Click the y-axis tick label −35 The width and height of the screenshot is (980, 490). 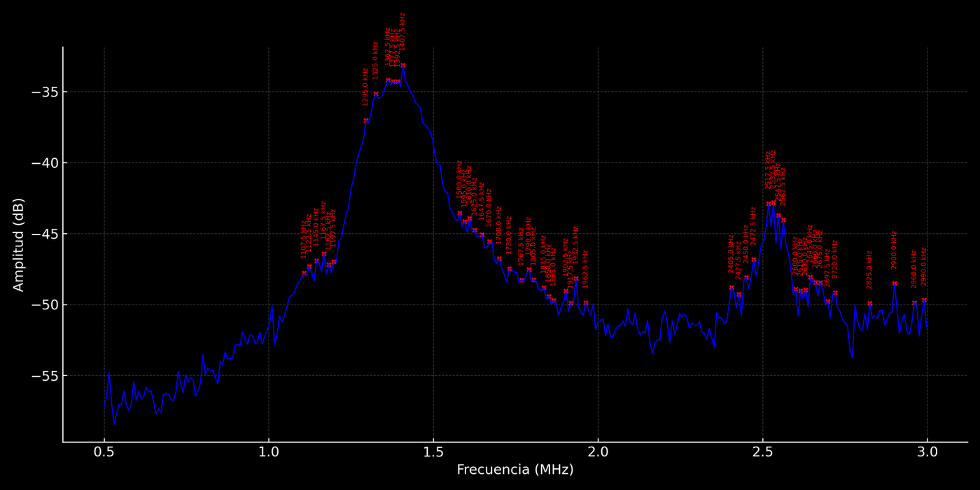click(x=44, y=92)
